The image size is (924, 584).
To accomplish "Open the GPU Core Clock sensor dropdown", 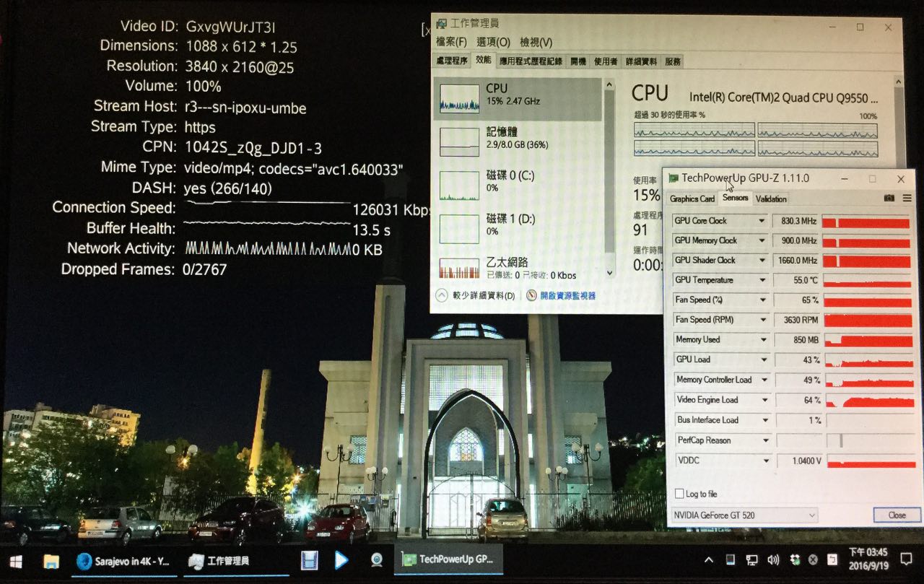I will pos(761,221).
